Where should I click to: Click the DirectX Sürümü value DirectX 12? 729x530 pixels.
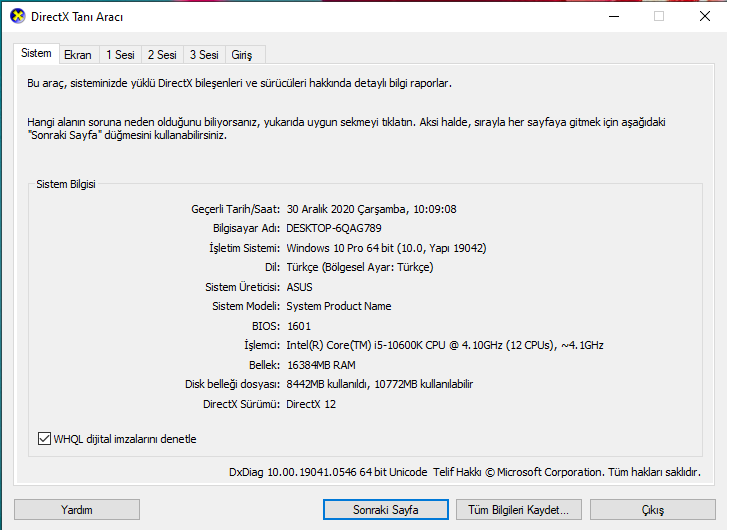click(x=311, y=404)
